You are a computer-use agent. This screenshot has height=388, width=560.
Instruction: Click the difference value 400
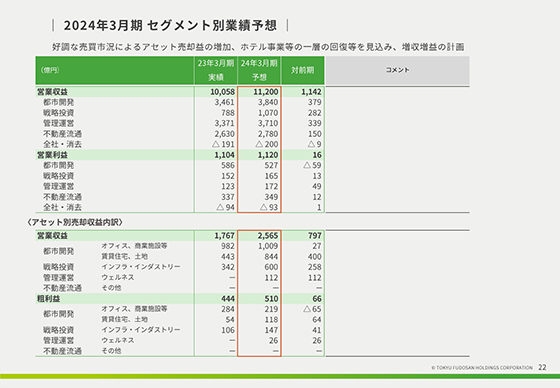point(315,257)
